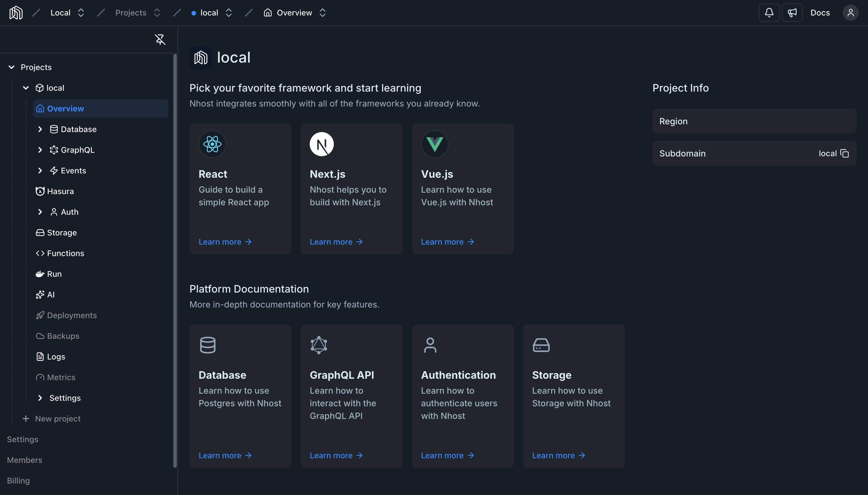Expand the GraphQL tree node

tap(40, 150)
